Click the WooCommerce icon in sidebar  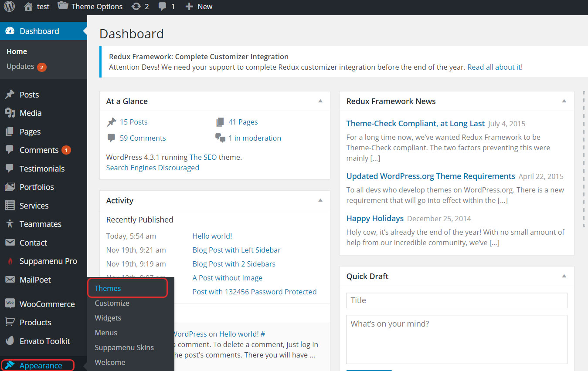(x=10, y=304)
